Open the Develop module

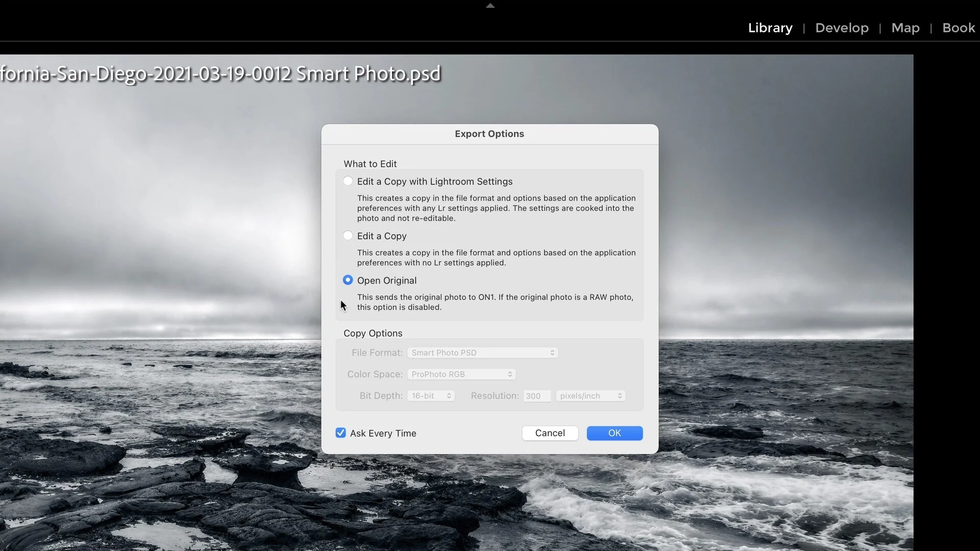click(842, 28)
